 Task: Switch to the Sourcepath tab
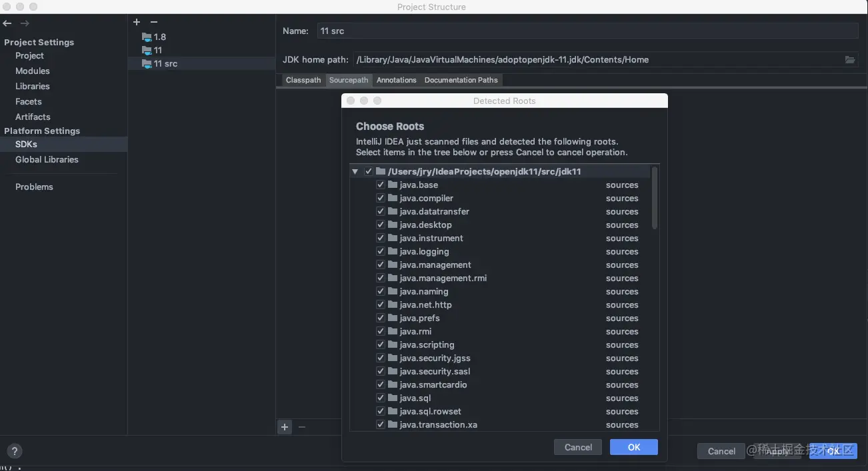pyautogui.click(x=349, y=80)
